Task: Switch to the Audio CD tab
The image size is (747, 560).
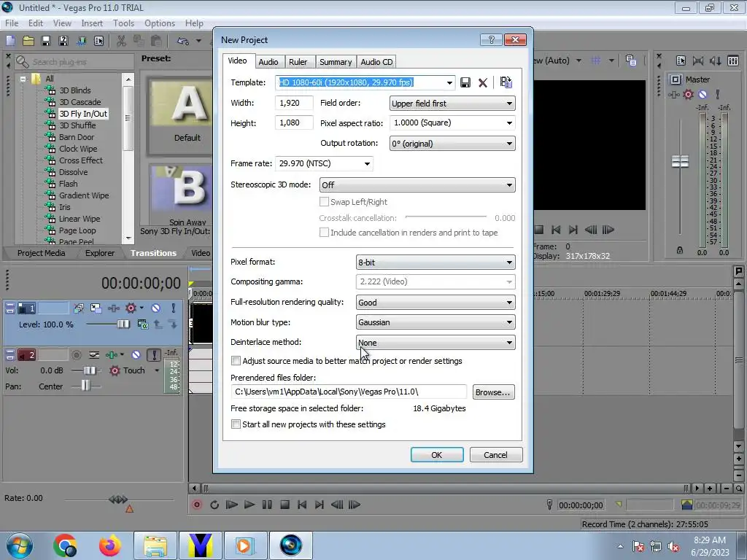Action: (376, 62)
